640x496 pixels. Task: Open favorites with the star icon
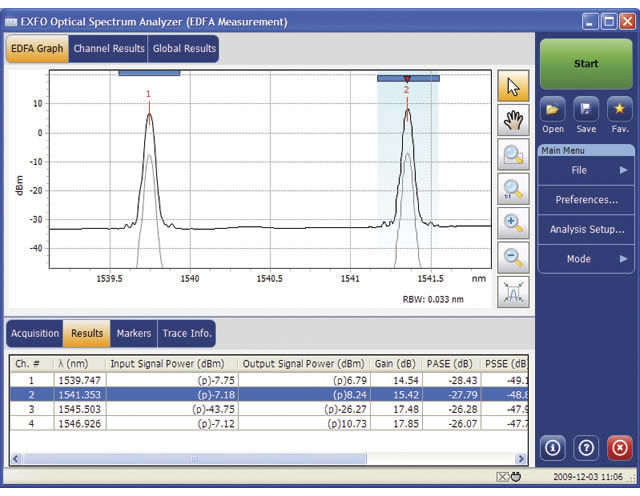(620, 109)
